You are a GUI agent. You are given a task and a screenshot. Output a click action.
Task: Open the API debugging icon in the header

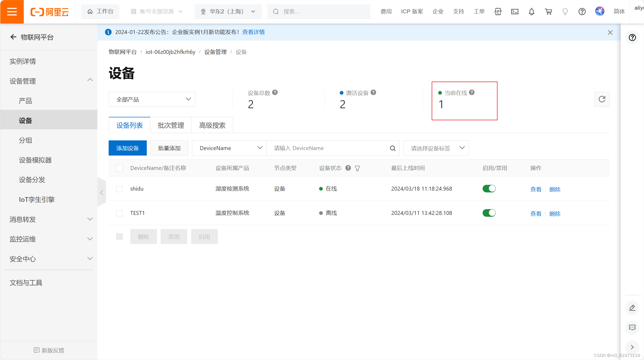click(x=498, y=12)
